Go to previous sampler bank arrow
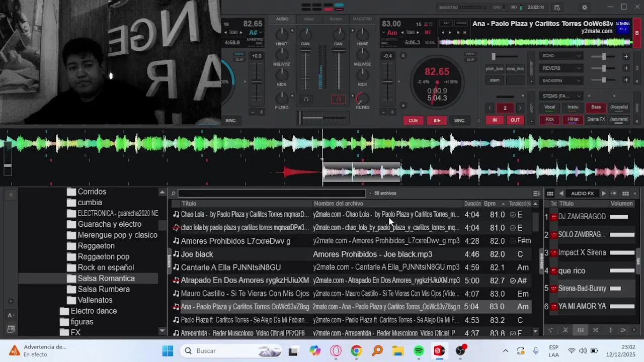Viewport: 644px width, 362px height. [x=561, y=194]
